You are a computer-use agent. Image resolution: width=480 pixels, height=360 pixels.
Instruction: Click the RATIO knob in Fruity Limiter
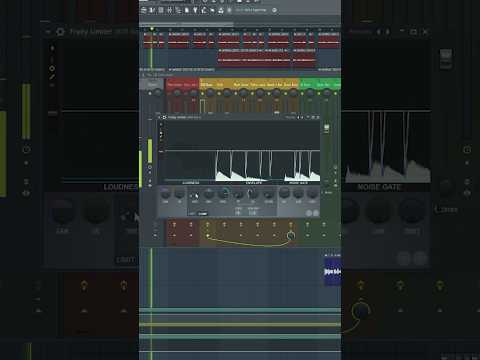pyautogui.click(x=209, y=194)
